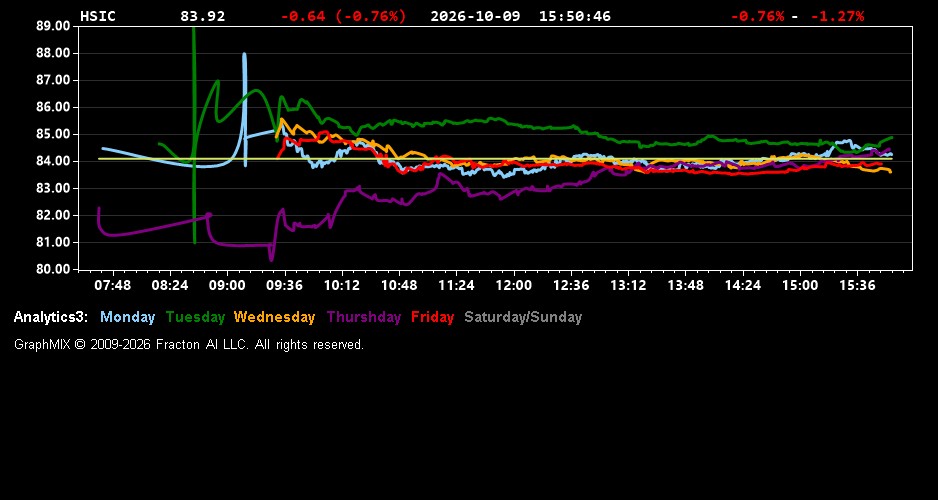The width and height of the screenshot is (938, 500).
Task: Click the Analytics3 label
Action: pyautogui.click(x=51, y=317)
